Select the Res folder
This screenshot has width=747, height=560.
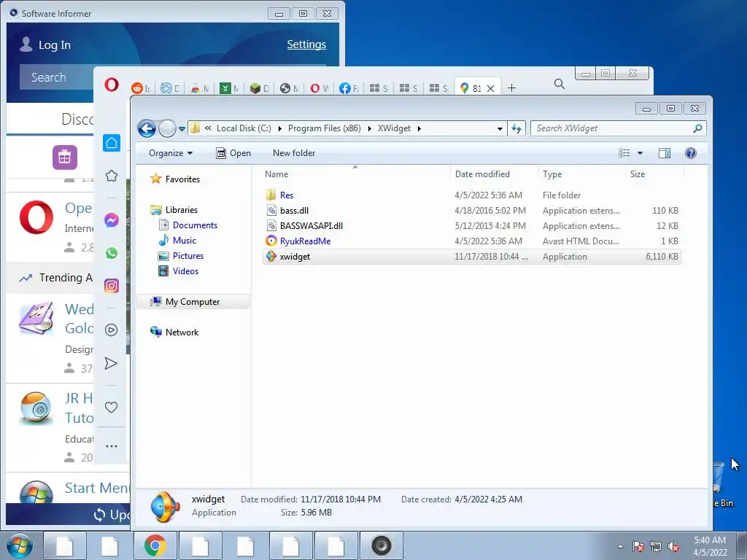471,195
